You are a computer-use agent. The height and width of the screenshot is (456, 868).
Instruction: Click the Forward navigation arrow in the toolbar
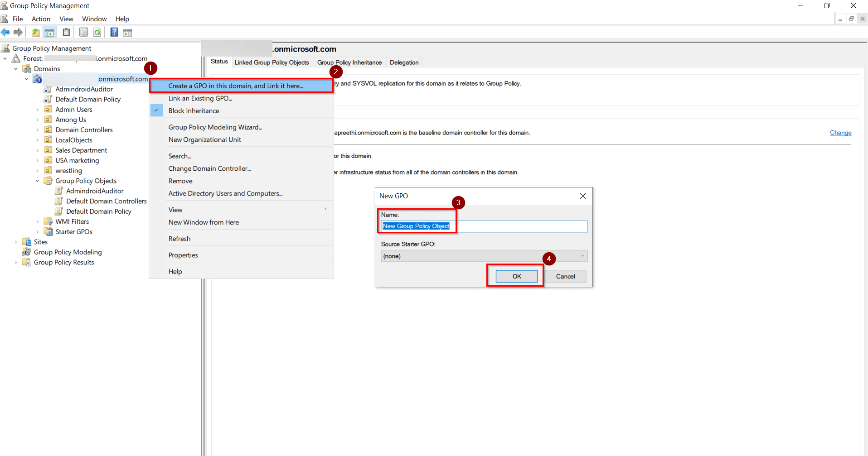[x=18, y=32]
